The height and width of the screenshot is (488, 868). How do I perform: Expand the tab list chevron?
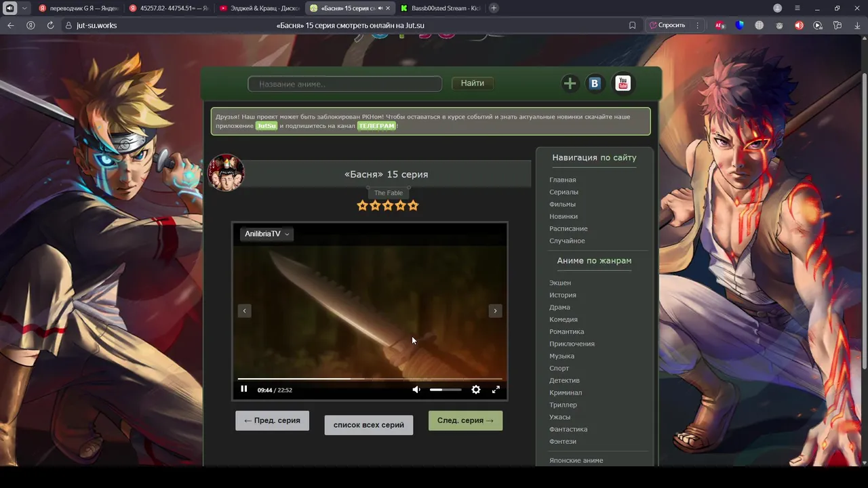coord(24,8)
